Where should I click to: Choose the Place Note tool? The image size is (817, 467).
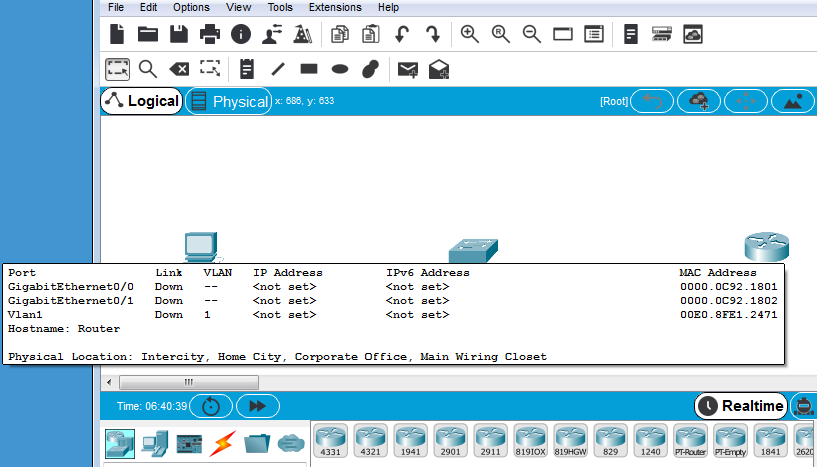tap(247, 69)
